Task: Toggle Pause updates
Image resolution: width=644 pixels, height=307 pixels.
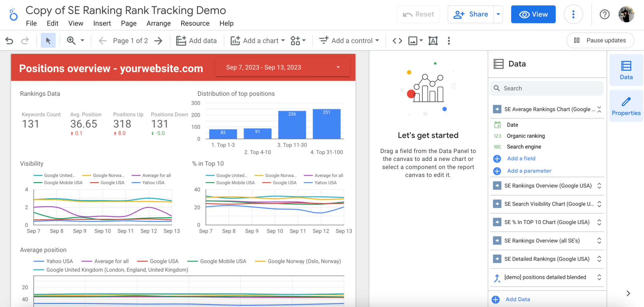Action: (600, 40)
